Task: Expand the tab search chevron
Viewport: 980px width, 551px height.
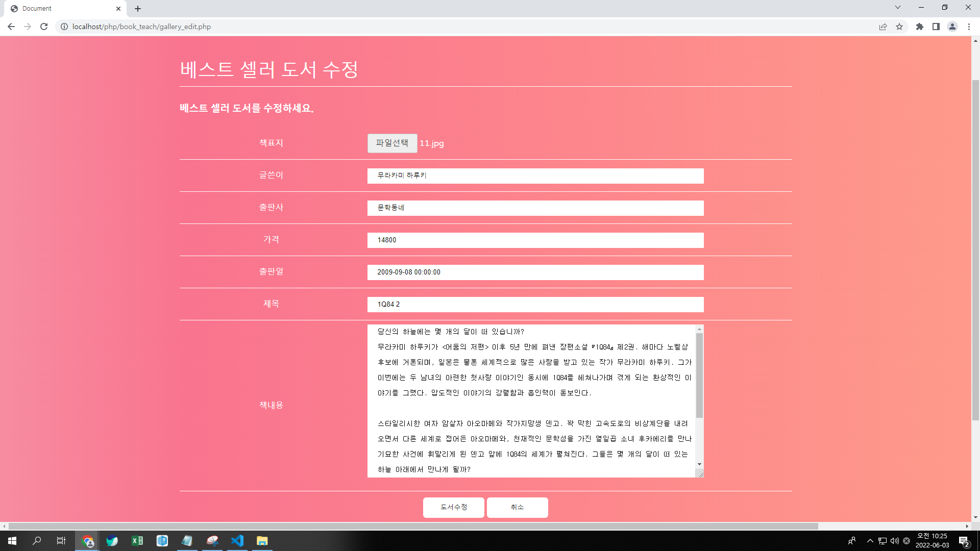Action: click(x=897, y=8)
